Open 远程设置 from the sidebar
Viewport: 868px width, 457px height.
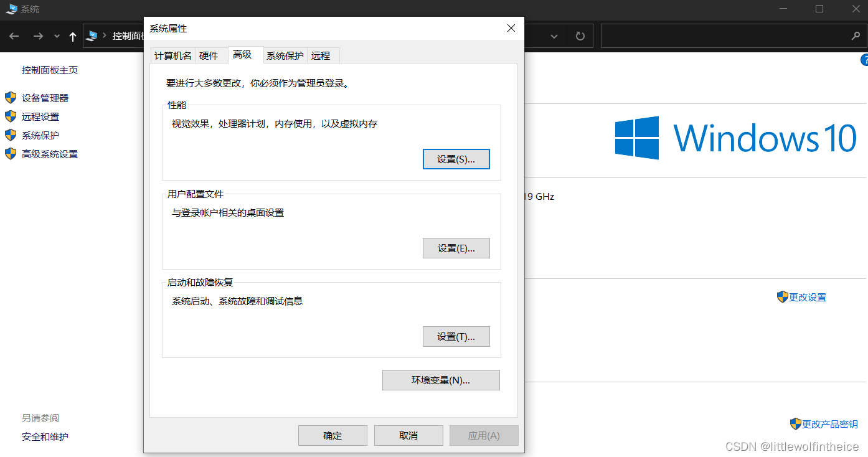[x=40, y=116]
